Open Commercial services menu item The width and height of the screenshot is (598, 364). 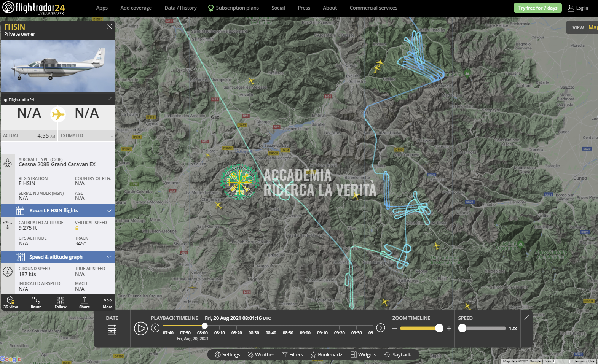pyautogui.click(x=373, y=8)
